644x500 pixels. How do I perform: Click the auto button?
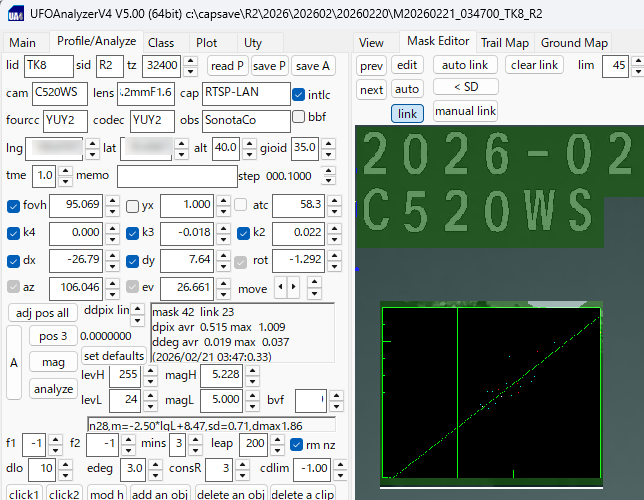point(407,89)
